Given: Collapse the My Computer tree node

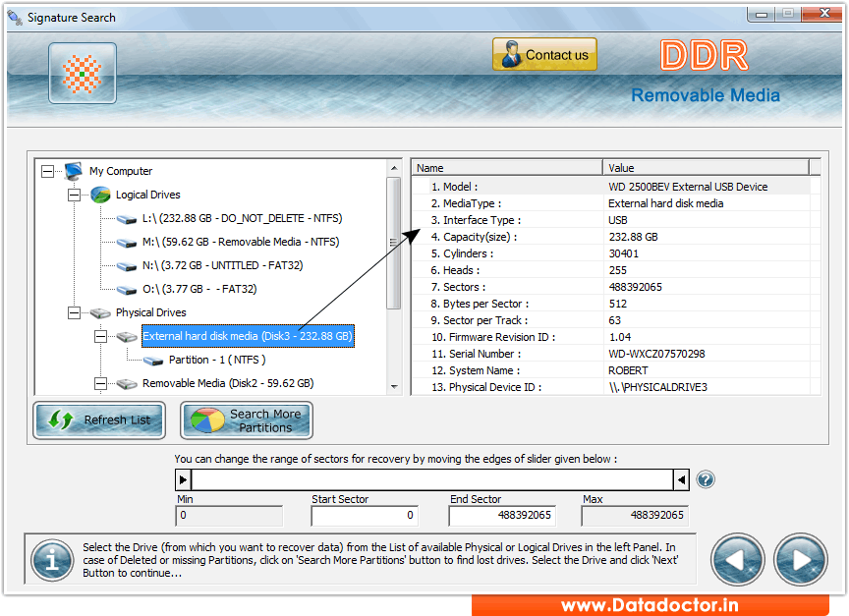Looking at the screenshot, I should click(46, 171).
